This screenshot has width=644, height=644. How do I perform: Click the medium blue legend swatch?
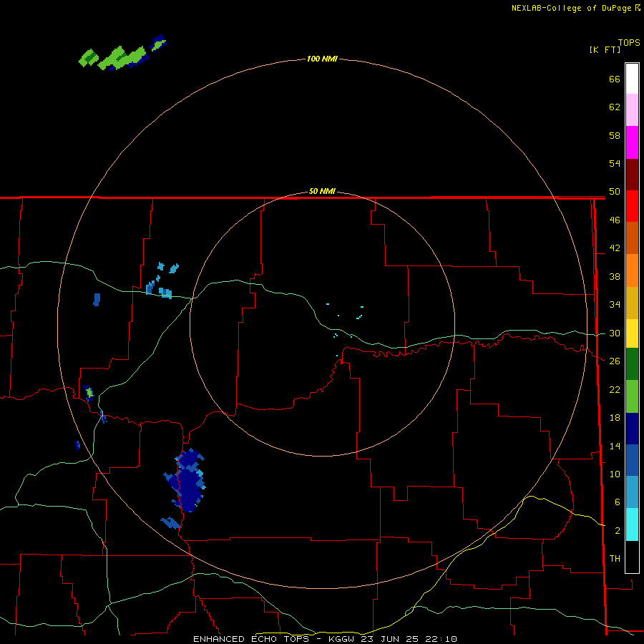pos(632,460)
